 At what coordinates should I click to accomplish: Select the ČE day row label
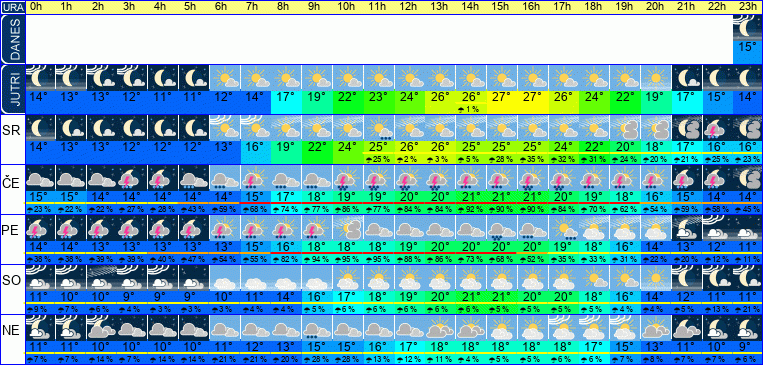pyautogui.click(x=12, y=183)
